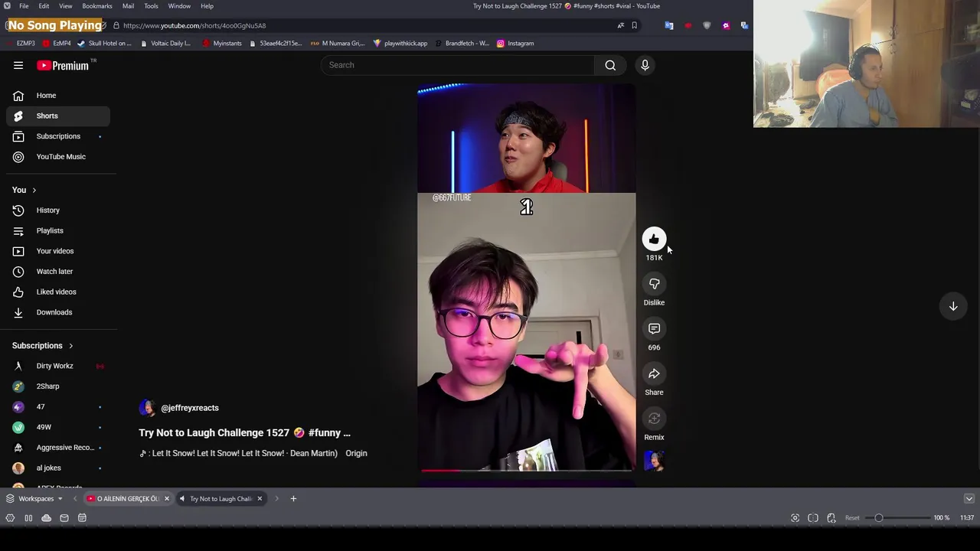Click the shield ad-blocker extension icon

point(707,25)
